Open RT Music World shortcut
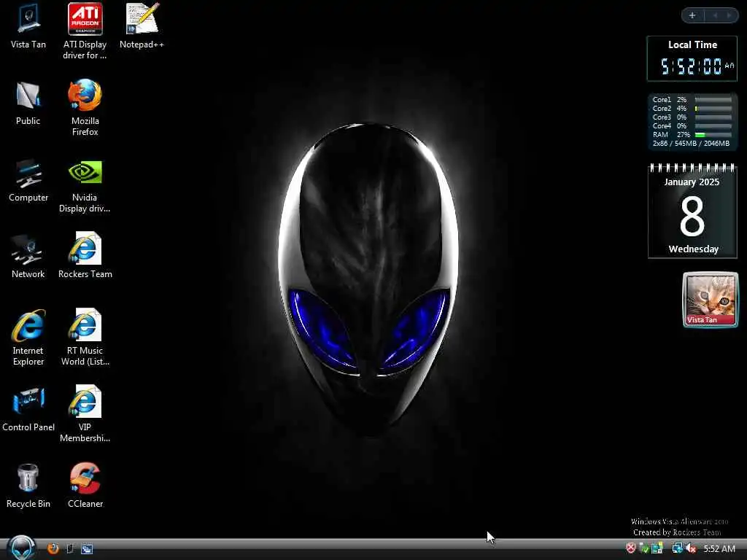The height and width of the screenshot is (560, 747). point(85,338)
